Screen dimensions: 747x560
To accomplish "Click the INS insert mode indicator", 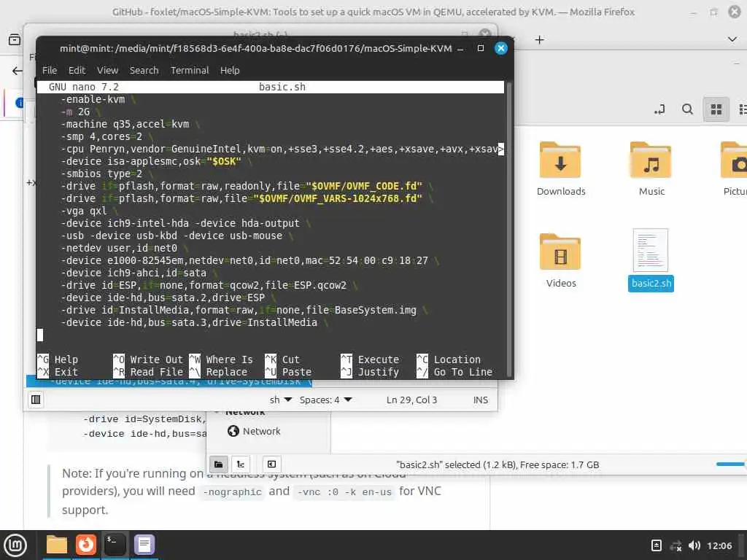I will tap(480, 400).
